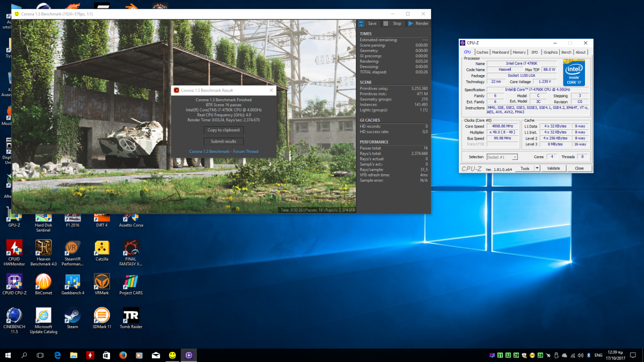Open GPU-Z desktop shortcut
This screenshot has width=644, height=362.
(14, 218)
